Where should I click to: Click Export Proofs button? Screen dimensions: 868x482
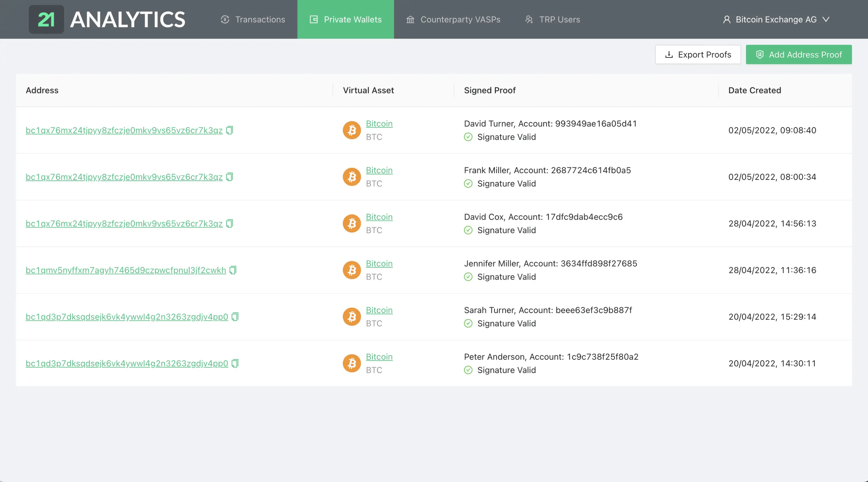click(698, 55)
